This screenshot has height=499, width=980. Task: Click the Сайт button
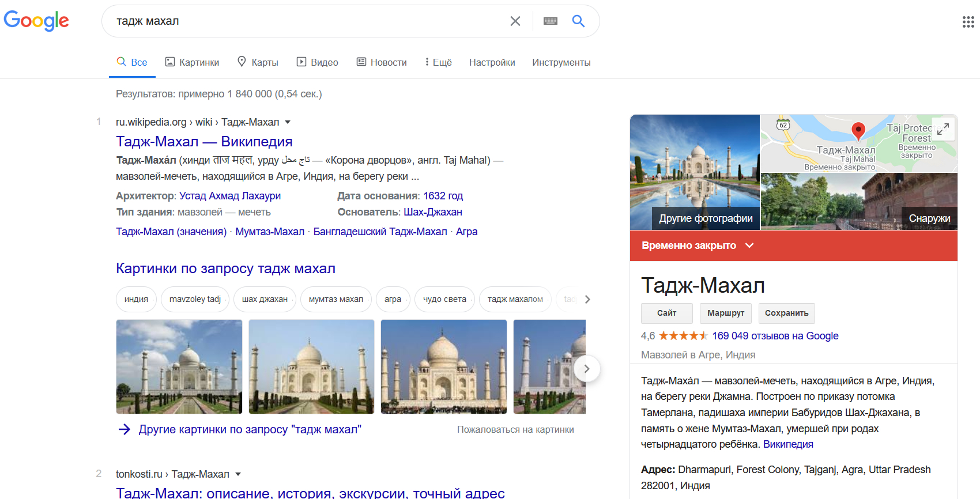[x=667, y=313]
